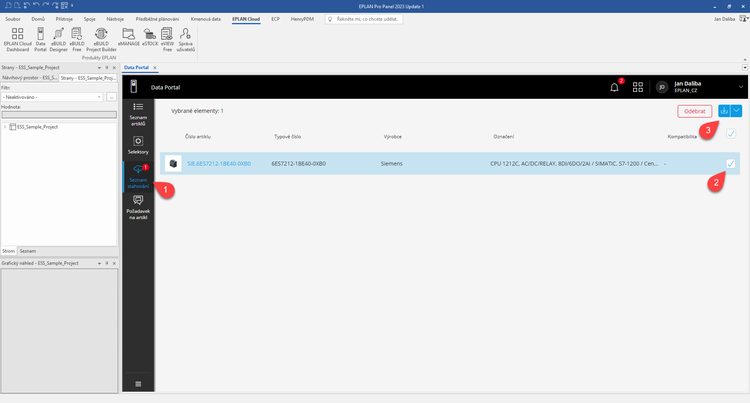750x403 pixels.
Task: Switch to the Seznam view tab
Action: (28, 251)
